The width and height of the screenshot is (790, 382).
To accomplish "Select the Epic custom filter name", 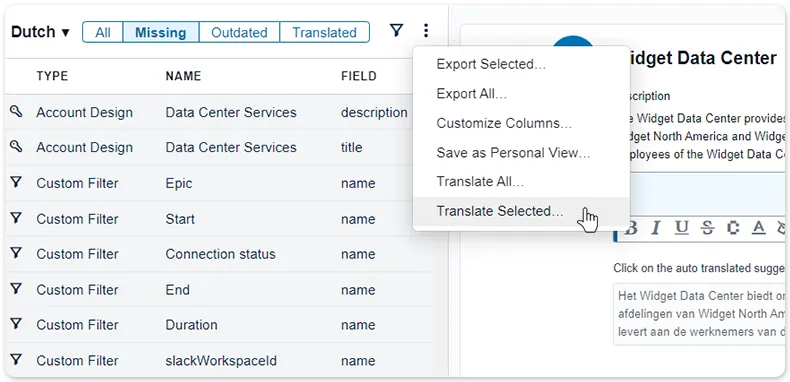I will point(179,183).
